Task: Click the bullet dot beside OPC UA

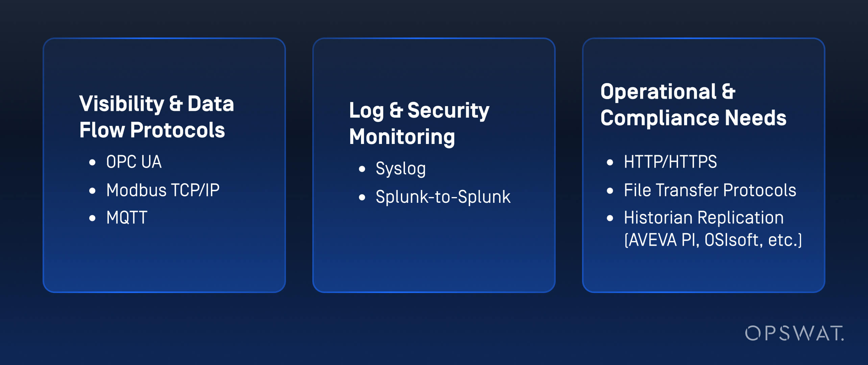Action: pyautogui.click(x=92, y=163)
